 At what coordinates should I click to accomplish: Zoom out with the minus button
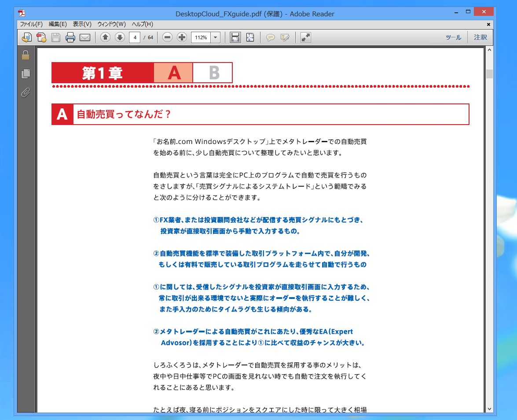(167, 37)
